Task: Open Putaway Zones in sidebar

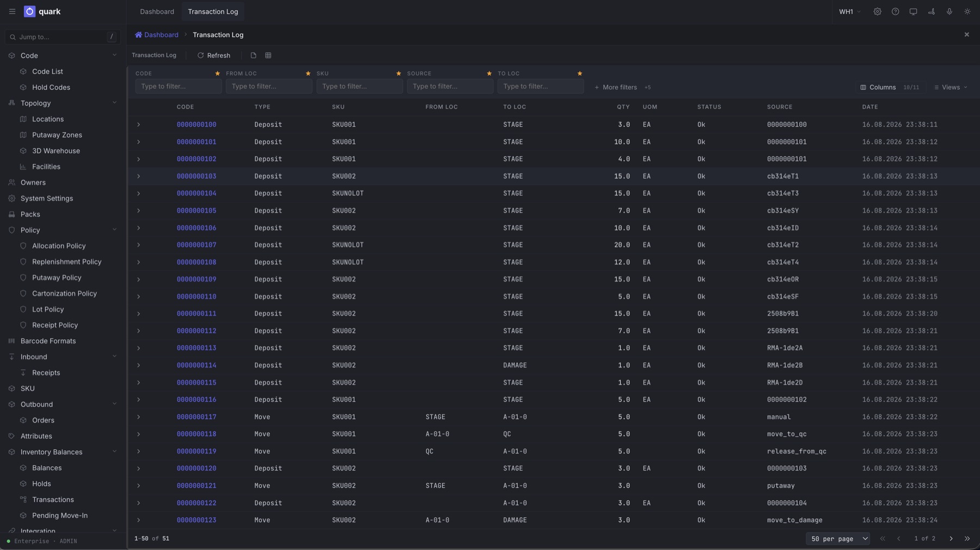Action: tap(57, 135)
